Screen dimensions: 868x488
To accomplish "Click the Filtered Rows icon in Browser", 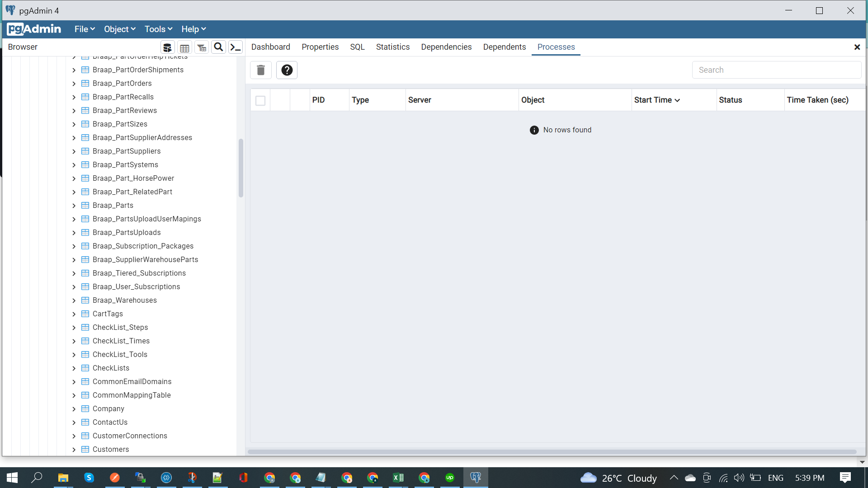I will pos(202,47).
